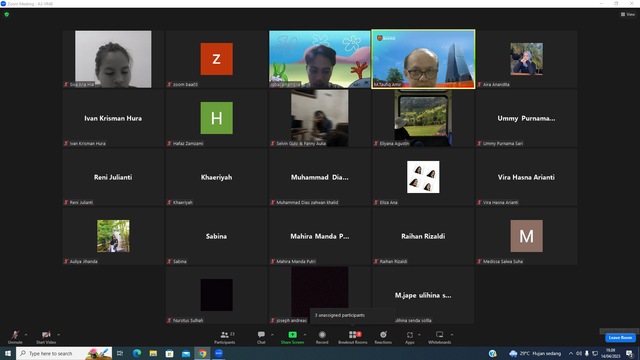The width and height of the screenshot is (640, 360).
Task: Open the network icon in system tray
Action: [x=595, y=353]
